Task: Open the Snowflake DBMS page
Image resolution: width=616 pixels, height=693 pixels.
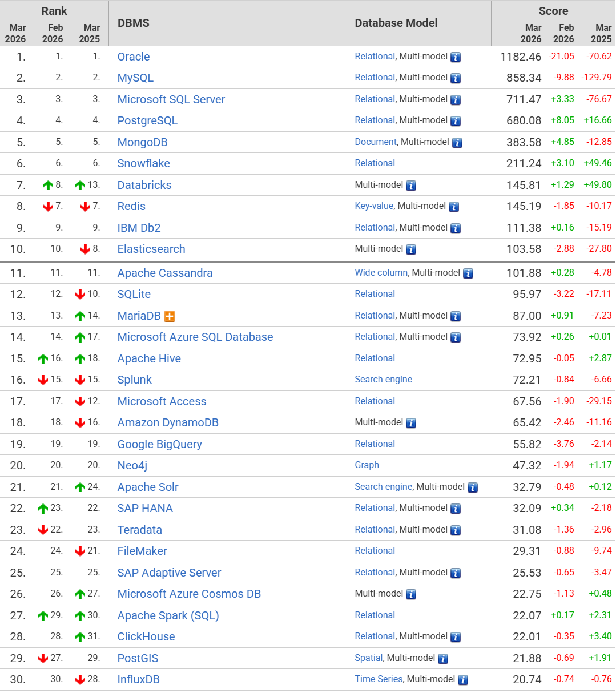Action: pyautogui.click(x=143, y=164)
